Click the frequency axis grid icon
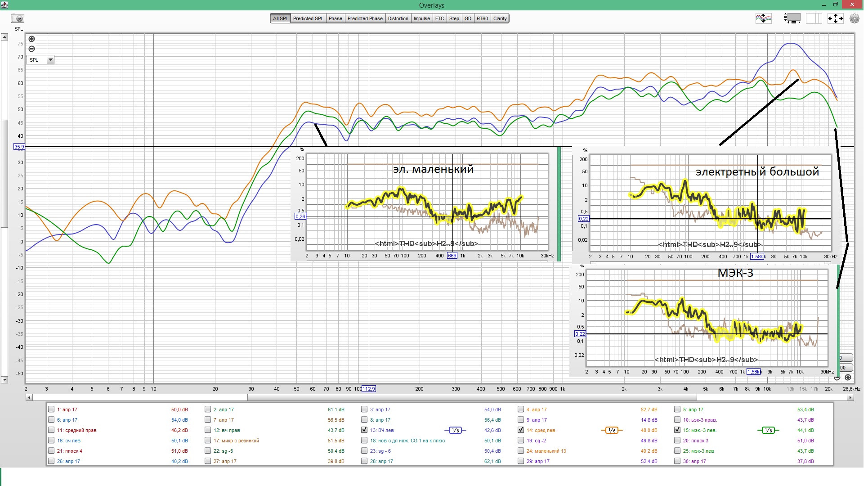This screenshot has width=868, height=486. click(x=814, y=18)
